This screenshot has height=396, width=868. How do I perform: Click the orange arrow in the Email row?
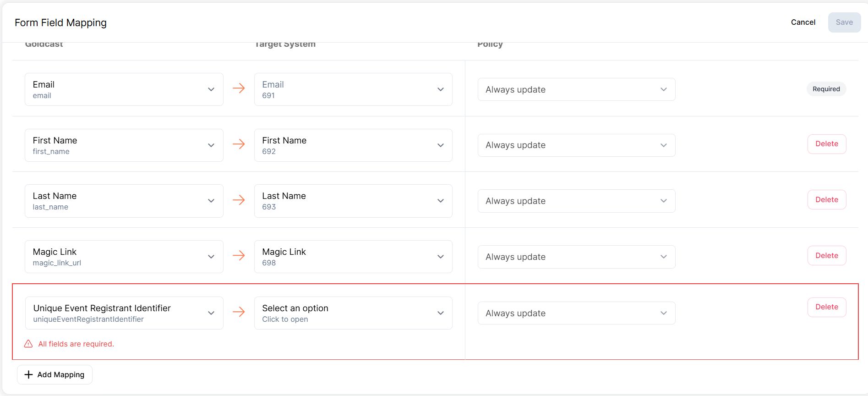[x=239, y=88]
